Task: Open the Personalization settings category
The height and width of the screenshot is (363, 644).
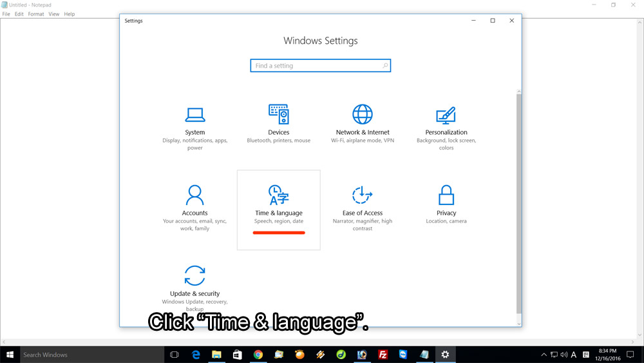Action: pos(446,128)
